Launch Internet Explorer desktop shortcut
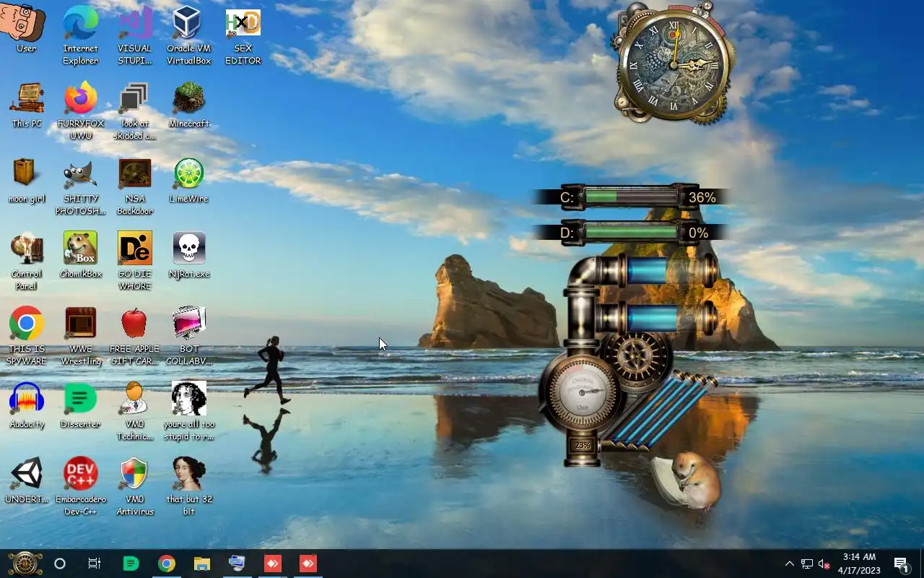 point(80,36)
